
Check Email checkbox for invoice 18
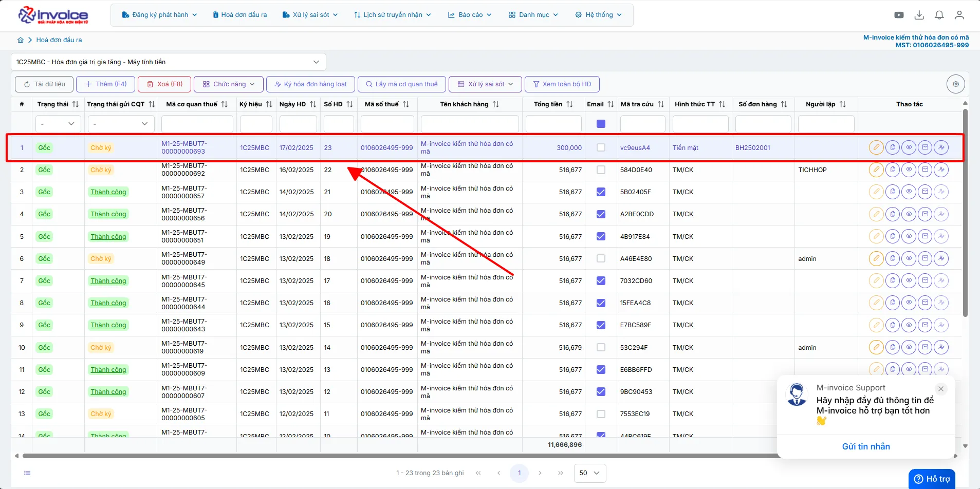[601, 258]
